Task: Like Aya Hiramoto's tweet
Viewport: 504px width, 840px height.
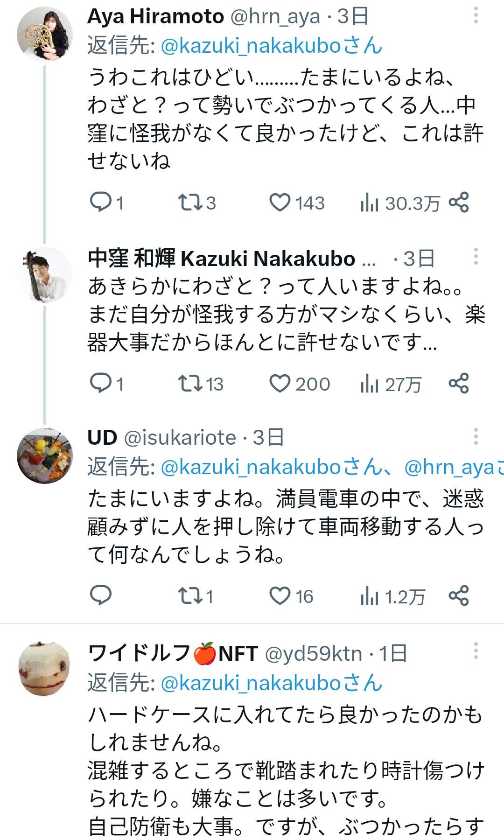Action: click(280, 203)
